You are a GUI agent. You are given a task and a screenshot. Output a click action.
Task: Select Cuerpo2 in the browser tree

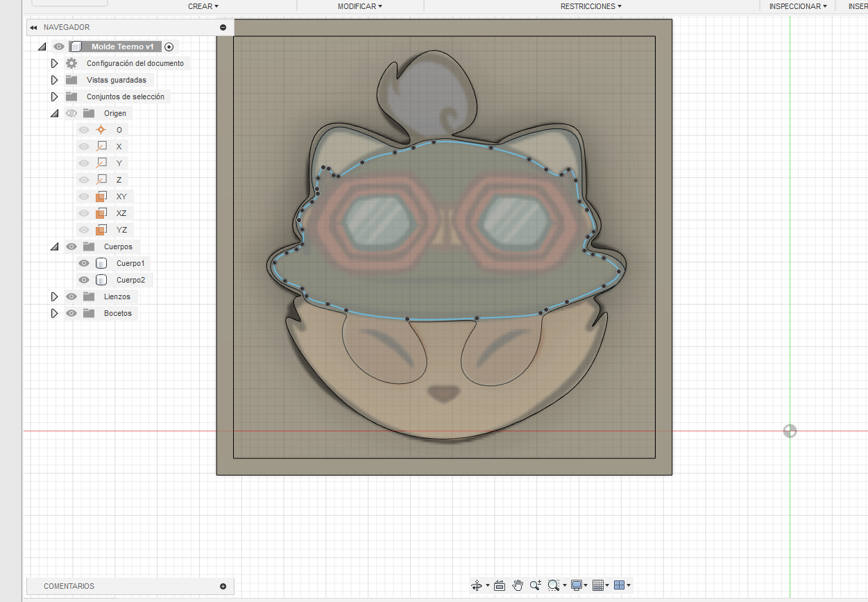click(130, 280)
